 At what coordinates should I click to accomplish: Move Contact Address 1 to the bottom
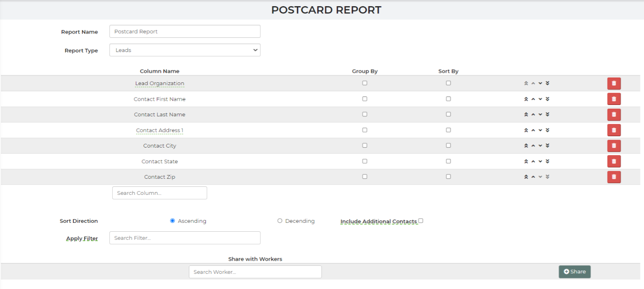coord(547,130)
